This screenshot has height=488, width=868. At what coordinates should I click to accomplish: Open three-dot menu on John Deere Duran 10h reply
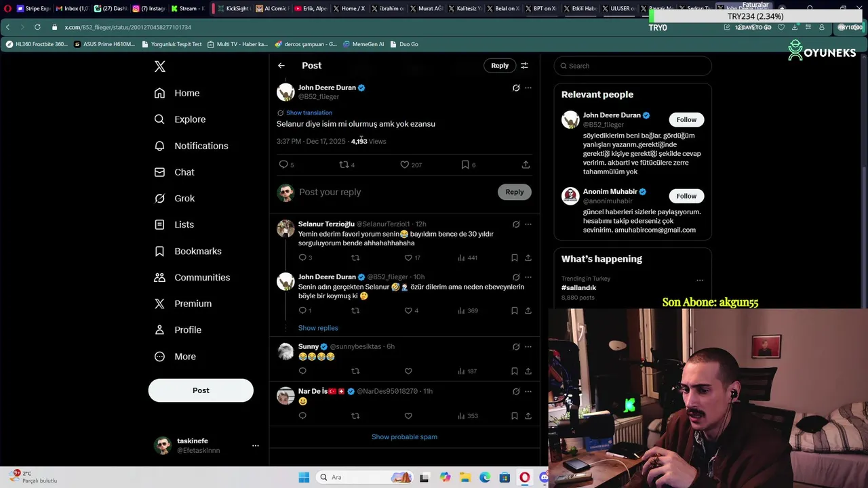528,277
